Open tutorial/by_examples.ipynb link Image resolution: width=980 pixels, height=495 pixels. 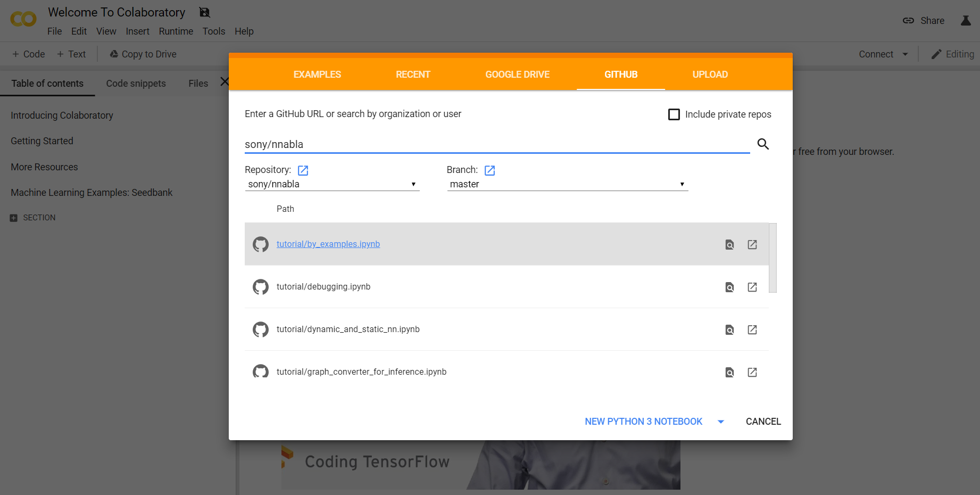328,244
